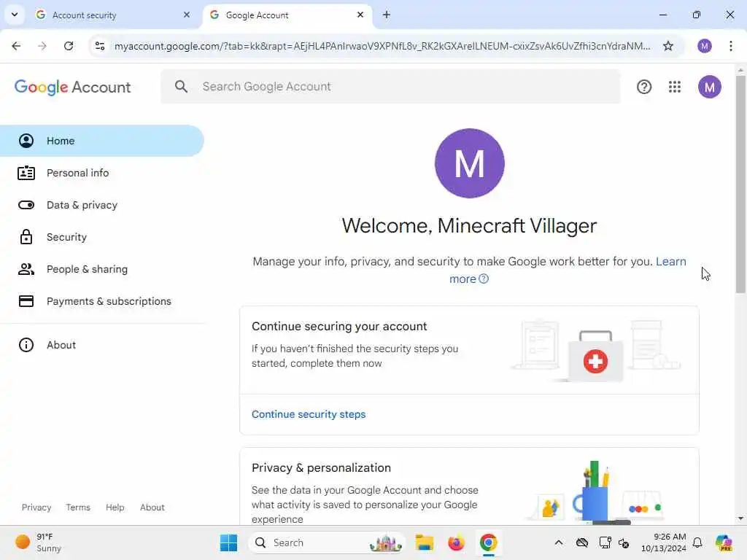Click the page vertical scrollbar thumb
747x560 pixels.
(x=740, y=184)
